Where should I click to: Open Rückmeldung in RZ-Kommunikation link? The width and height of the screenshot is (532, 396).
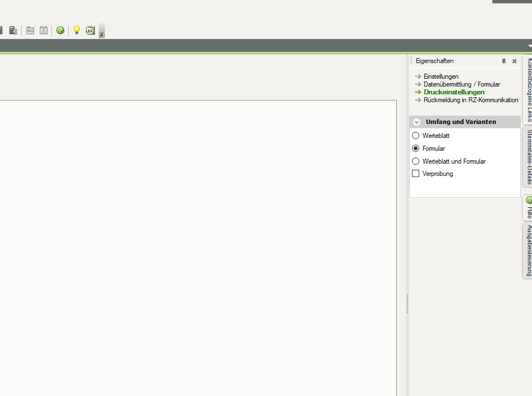471,100
